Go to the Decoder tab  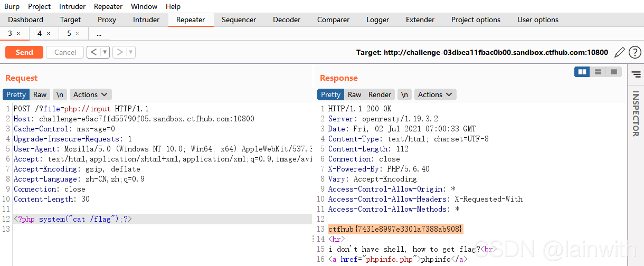pos(287,20)
